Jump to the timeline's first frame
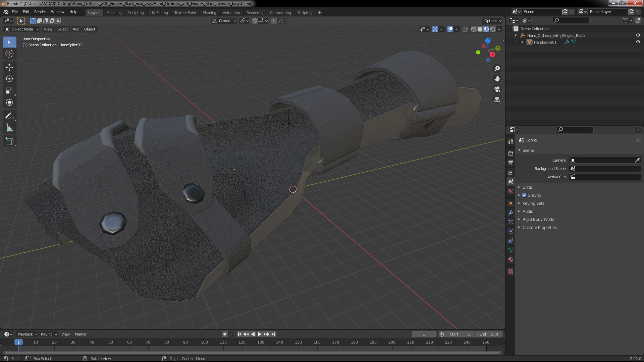This screenshot has height=362, width=644. (x=239, y=334)
